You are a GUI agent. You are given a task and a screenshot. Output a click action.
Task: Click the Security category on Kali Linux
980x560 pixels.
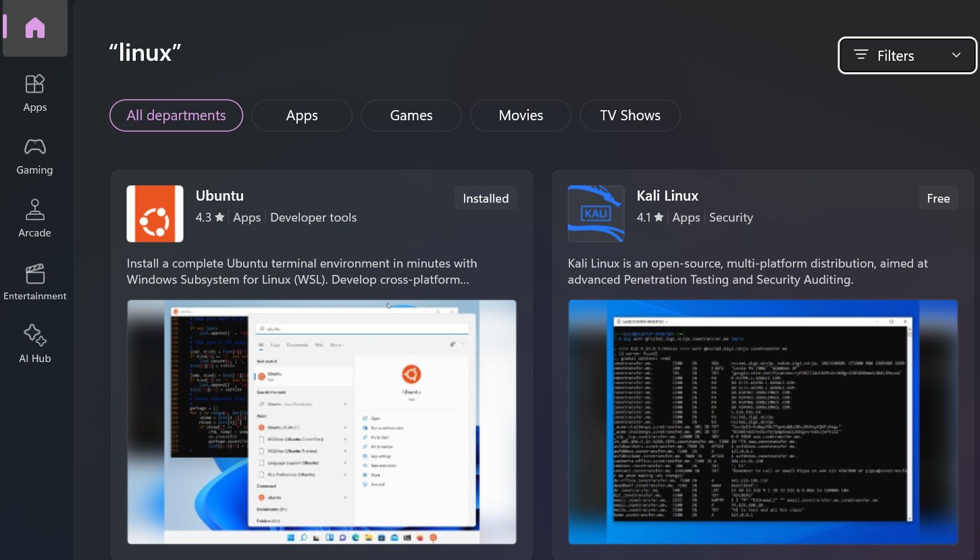click(x=731, y=218)
